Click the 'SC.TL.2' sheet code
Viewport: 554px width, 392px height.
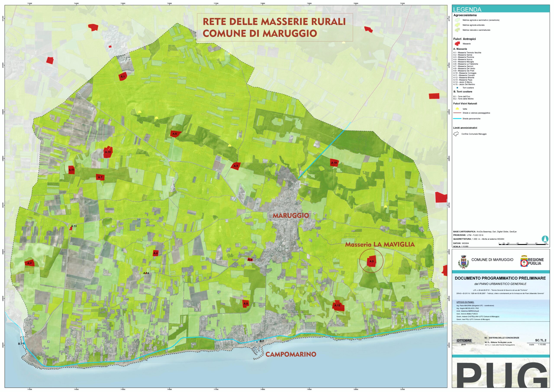click(541, 340)
